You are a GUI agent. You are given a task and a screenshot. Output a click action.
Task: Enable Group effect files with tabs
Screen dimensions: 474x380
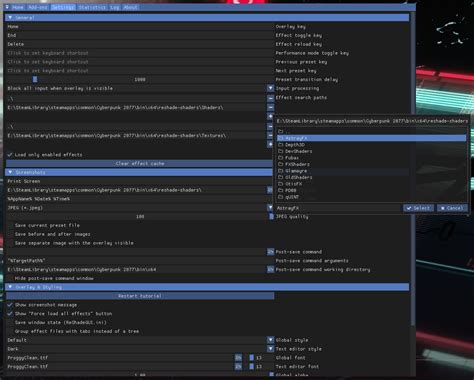pos(10,331)
